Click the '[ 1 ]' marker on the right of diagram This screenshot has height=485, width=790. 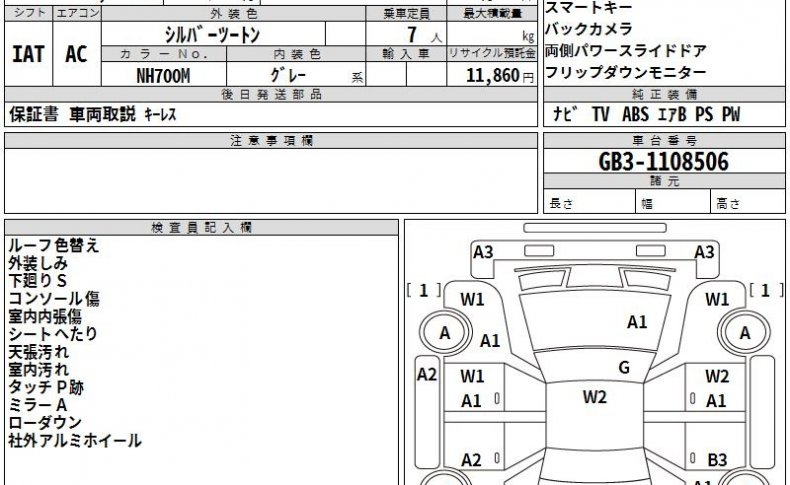[x=766, y=290]
